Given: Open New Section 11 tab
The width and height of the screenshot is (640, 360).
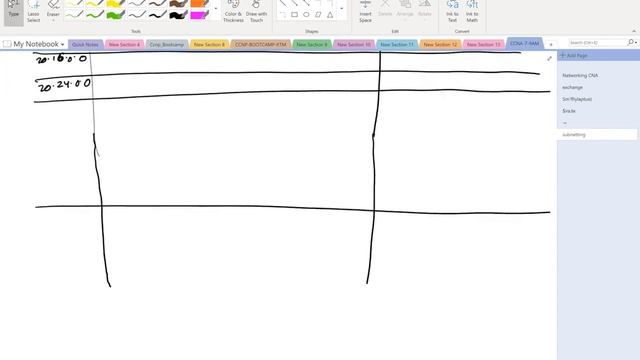Looking at the screenshot, I should coord(397,44).
